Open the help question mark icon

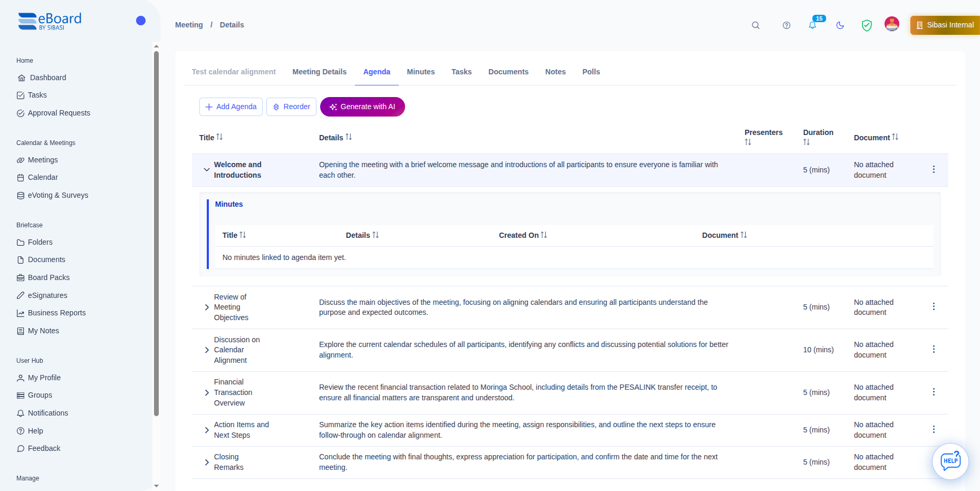point(786,25)
